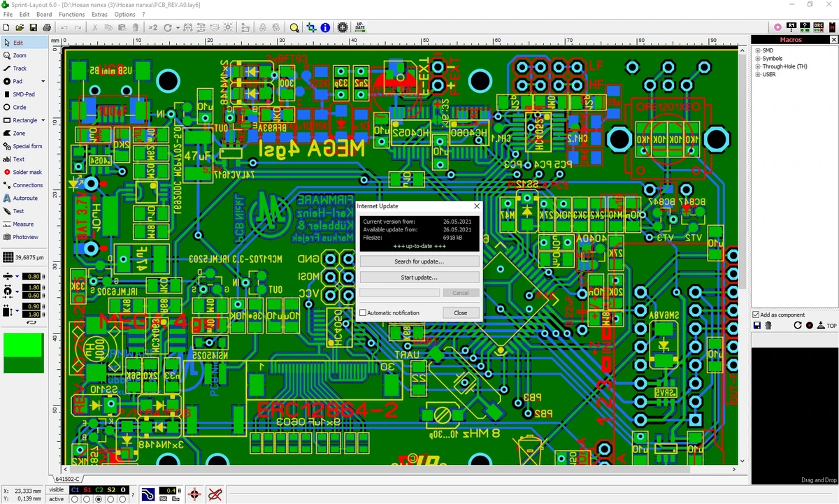This screenshot has height=504, width=839.
Task: Select the Special form tool
Action: [x=24, y=146]
